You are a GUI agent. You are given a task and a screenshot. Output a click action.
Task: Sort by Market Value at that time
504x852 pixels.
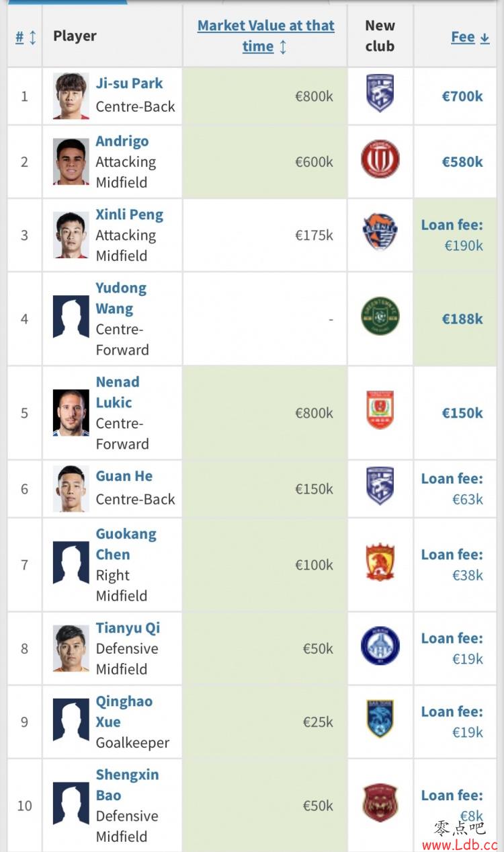pyautogui.click(x=265, y=36)
